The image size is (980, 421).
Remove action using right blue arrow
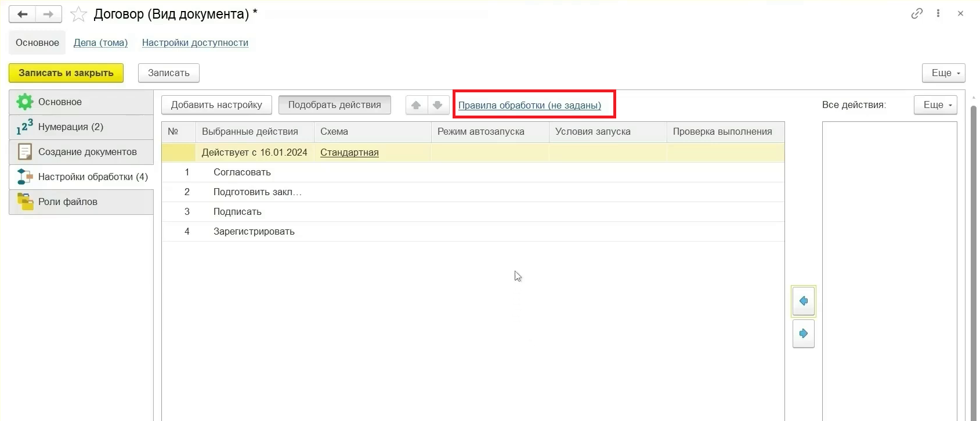click(804, 334)
